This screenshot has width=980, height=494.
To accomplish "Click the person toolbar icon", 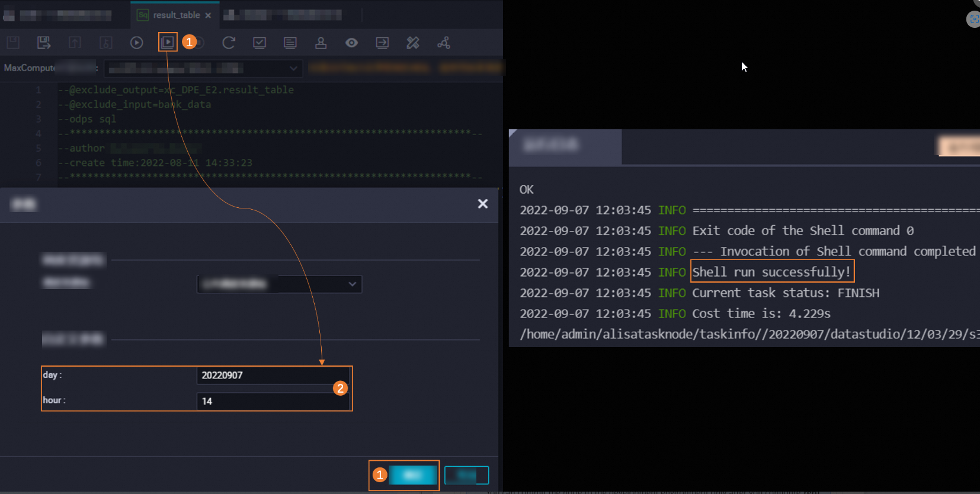I will (x=321, y=43).
